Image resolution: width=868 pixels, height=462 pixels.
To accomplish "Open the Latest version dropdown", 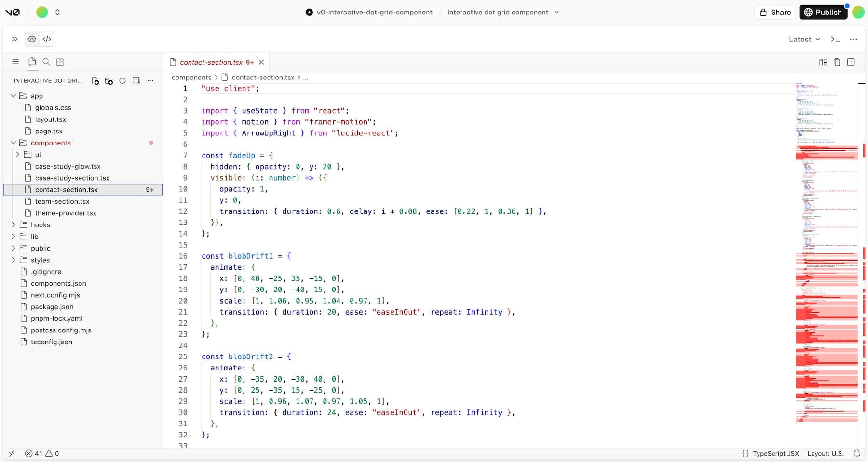I will tap(803, 39).
